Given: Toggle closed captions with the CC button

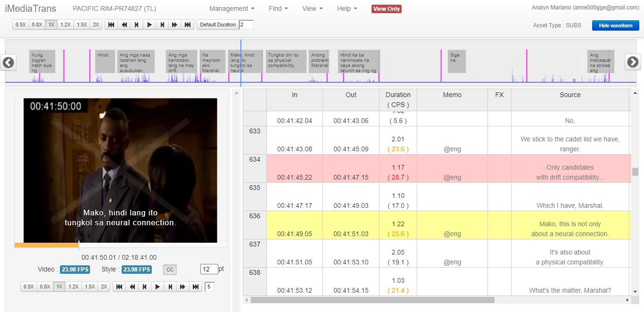Looking at the screenshot, I should tap(170, 270).
